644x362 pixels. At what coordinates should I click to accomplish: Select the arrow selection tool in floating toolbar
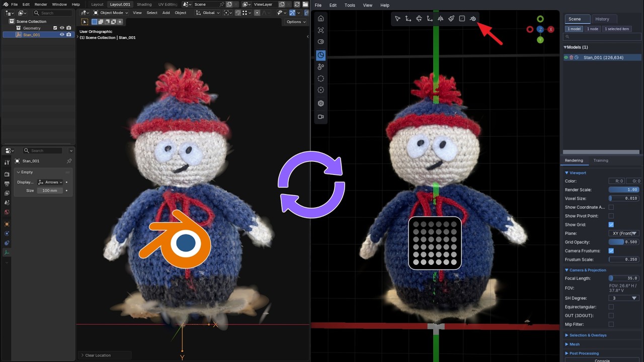pos(397,19)
